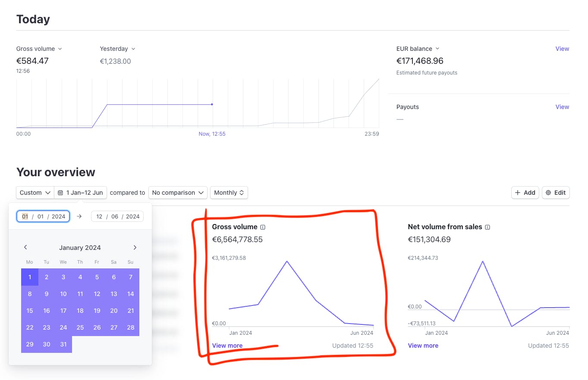Click the calendar icon in the date range selector
The image size is (588, 380).
[x=60, y=193]
